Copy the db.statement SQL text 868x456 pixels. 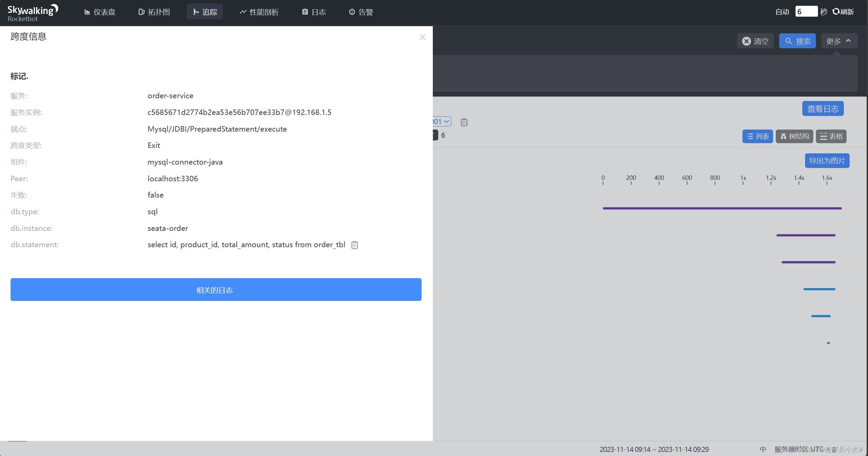pyautogui.click(x=355, y=245)
